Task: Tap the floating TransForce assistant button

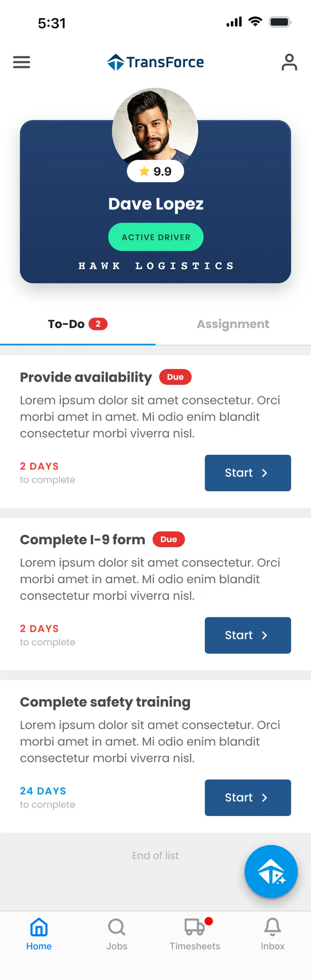Action: pyautogui.click(x=271, y=871)
